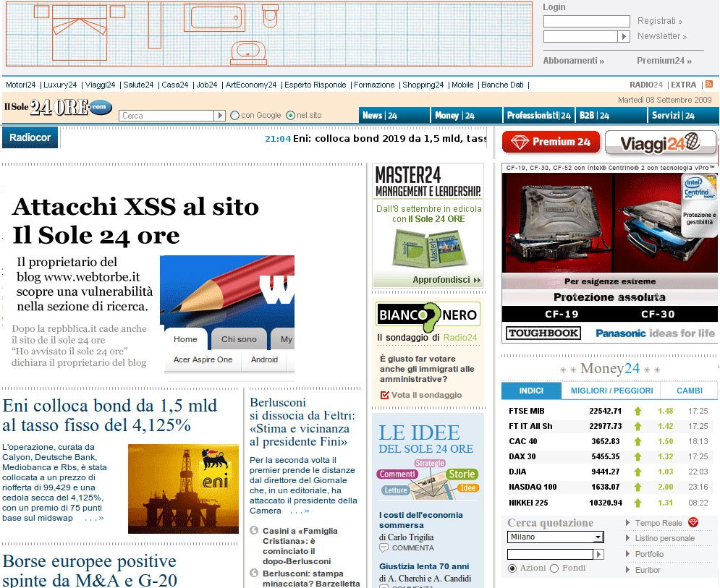The height and width of the screenshot is (588, 720).
Task: Open the Abbonamenti link
Action: [x=574, y=61]
